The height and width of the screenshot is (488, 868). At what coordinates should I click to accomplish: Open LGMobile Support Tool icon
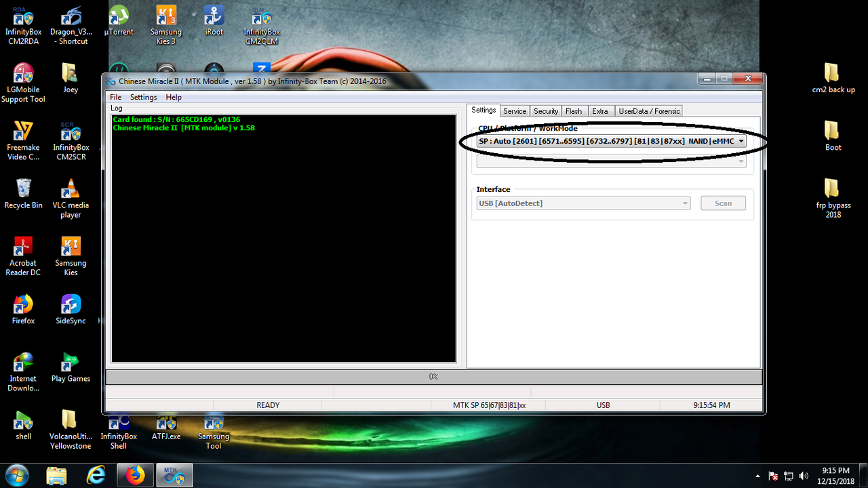(x=23, y=83)
